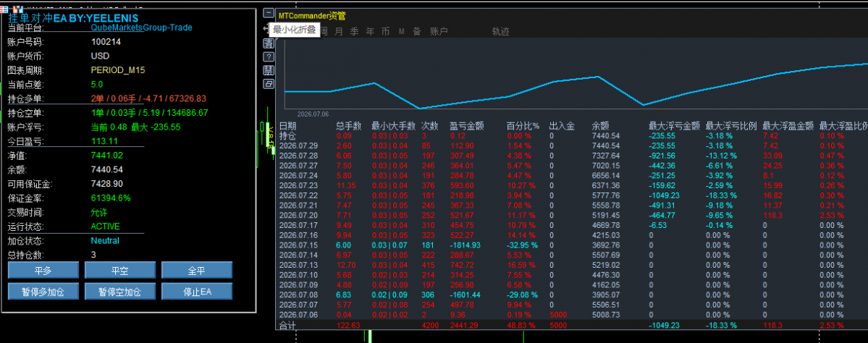868x343 pixels.
Task: Click the 平多 close longs button
Action: coord(43,270)
